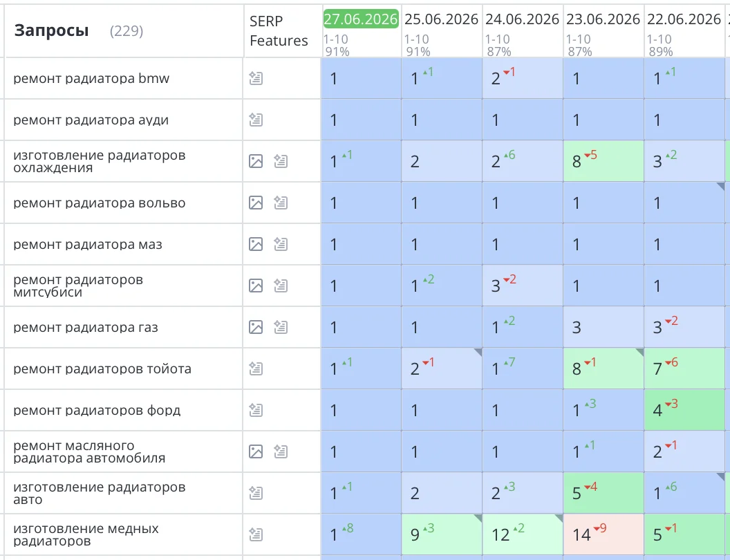The width and height of the screenshot is (730, 560).
Task: Select the 23.06.2026 date column header
Action: coord(603,19)
